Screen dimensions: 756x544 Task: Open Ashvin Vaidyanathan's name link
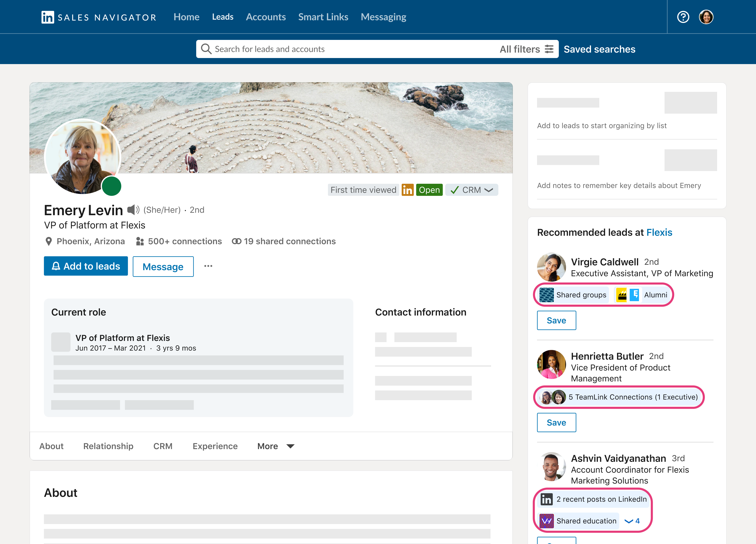pyautogui.click(x=618, y=459)
